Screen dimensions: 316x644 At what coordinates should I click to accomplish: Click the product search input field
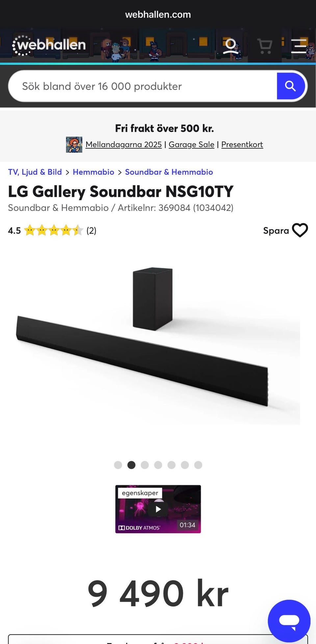click(143, 86)
